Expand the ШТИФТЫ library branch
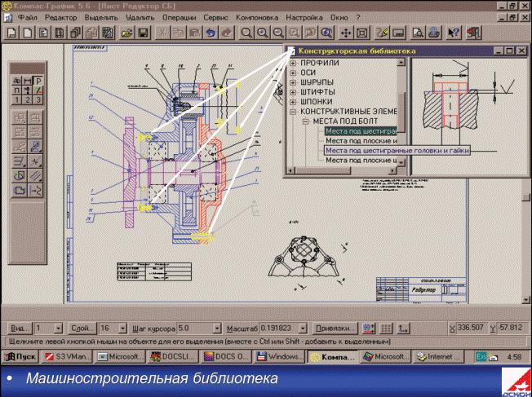This screenshot has height=397, width=532. click(293, 92)
